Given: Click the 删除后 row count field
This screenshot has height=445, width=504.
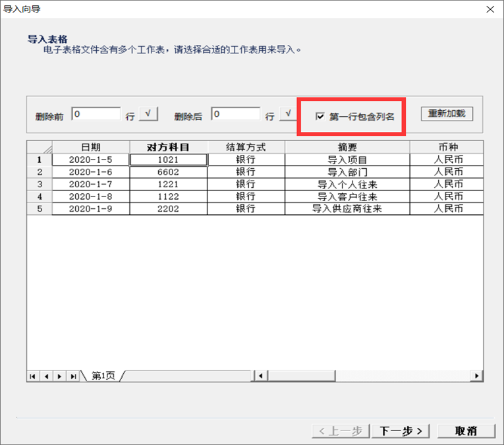Looking at the screenshot, I should click(236, 114).
